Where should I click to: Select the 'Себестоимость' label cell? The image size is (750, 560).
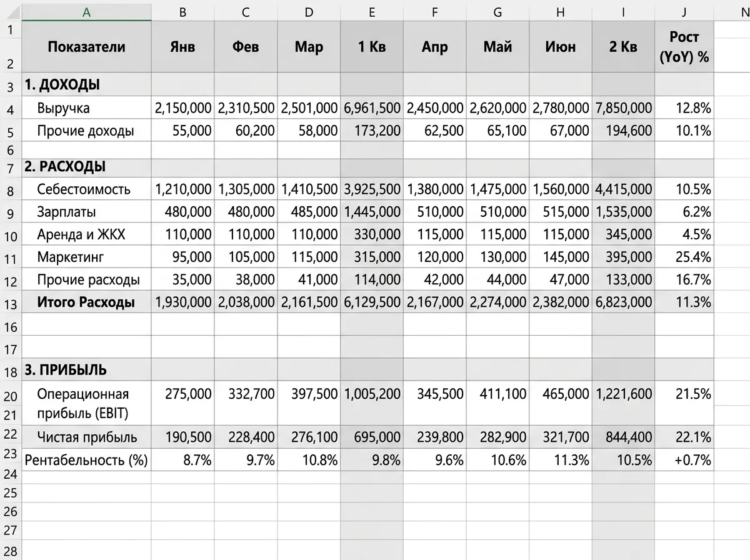87,189
